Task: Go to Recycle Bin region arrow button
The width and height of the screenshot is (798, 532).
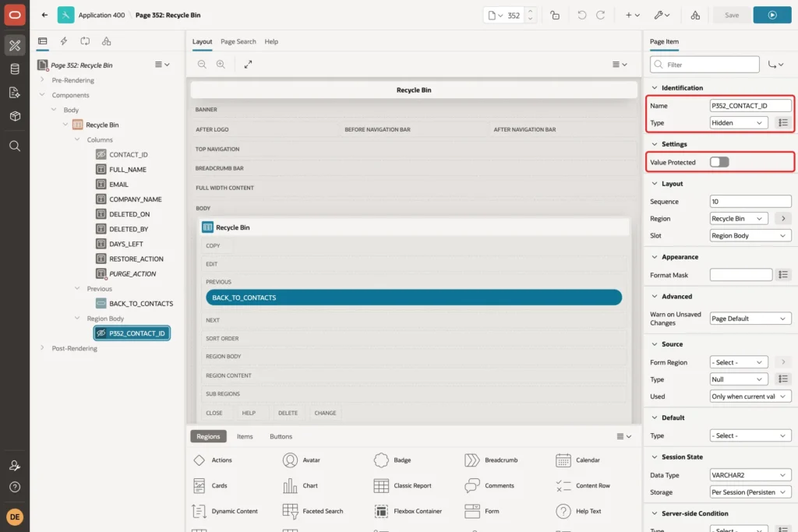Action: coord(783,218)
